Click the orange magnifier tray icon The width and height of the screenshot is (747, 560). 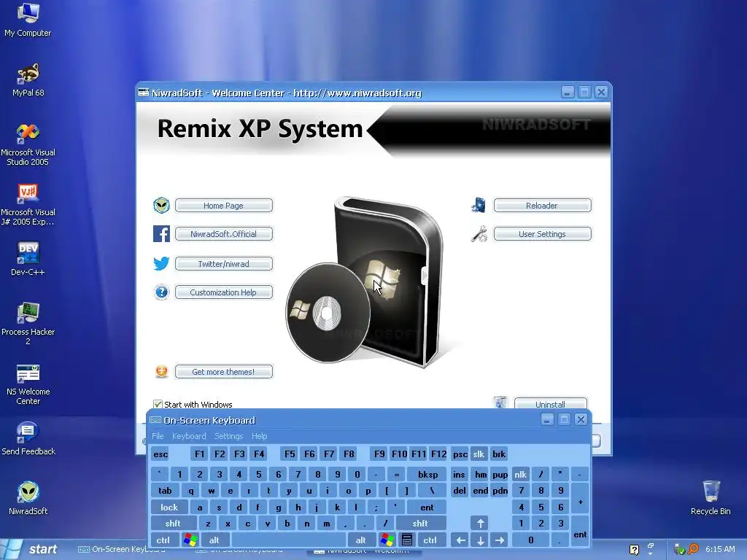[x=694, y=550]
